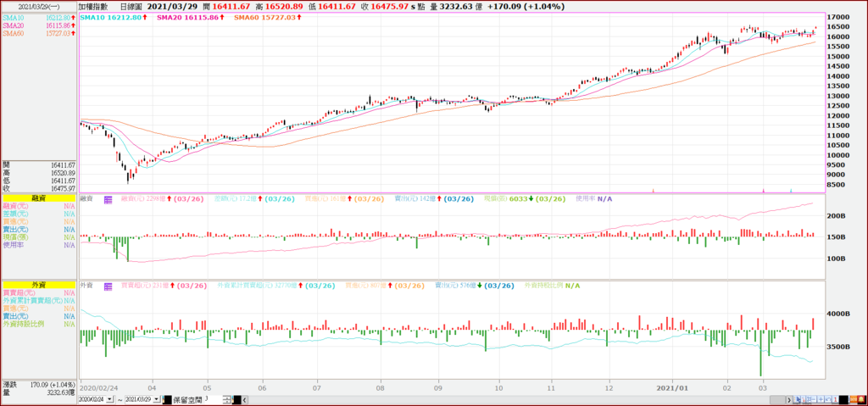Click the 開 16411.67 row in left panel
Image resolution: width=868 pixels, height=406 pixels.
(x=39, y=165)
